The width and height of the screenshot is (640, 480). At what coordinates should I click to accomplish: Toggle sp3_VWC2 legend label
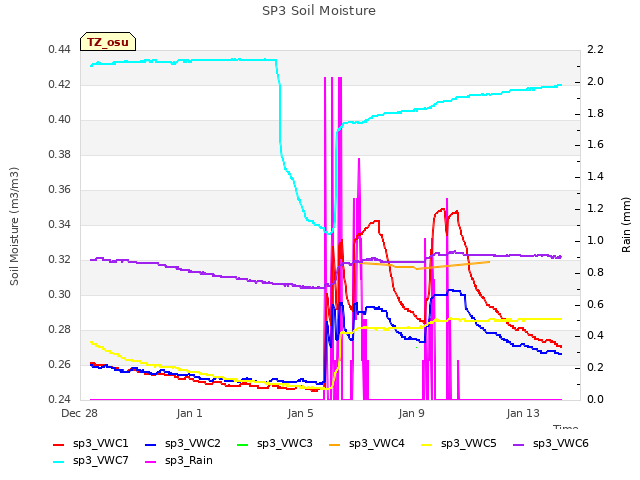coord(193,444)
